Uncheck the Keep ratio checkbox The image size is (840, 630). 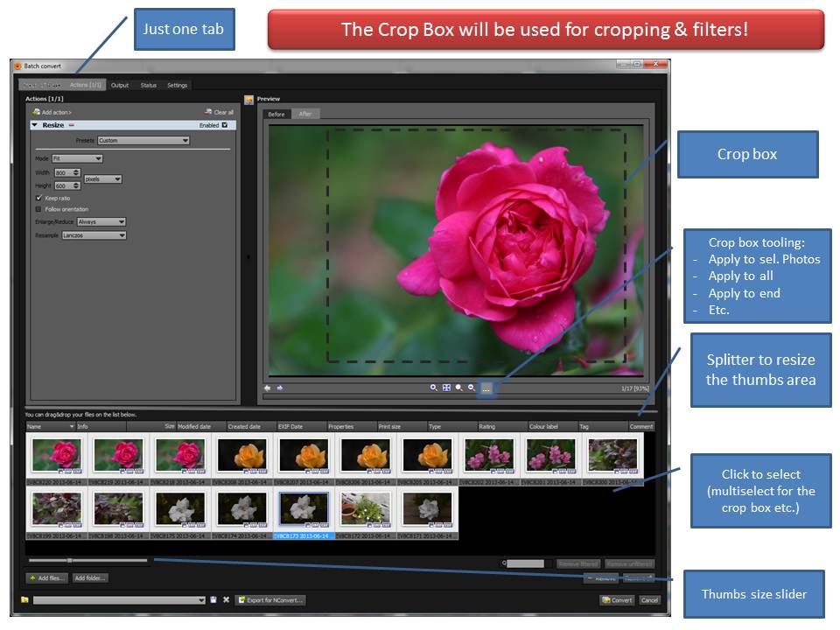[38, 198]
